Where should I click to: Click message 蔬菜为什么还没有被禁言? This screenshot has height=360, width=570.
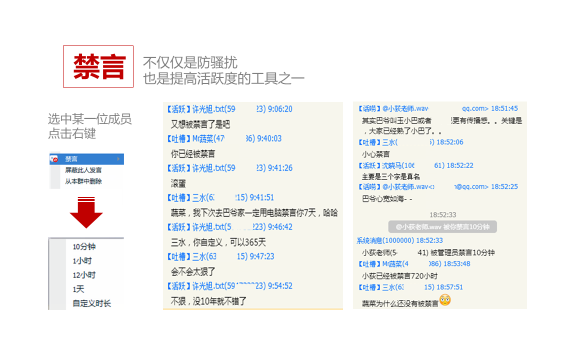click(400, 303)
